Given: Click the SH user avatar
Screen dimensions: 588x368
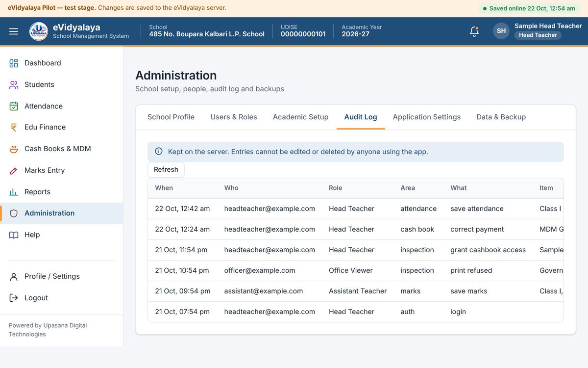Looking at the screenshot, I should [x=501, y=31].
